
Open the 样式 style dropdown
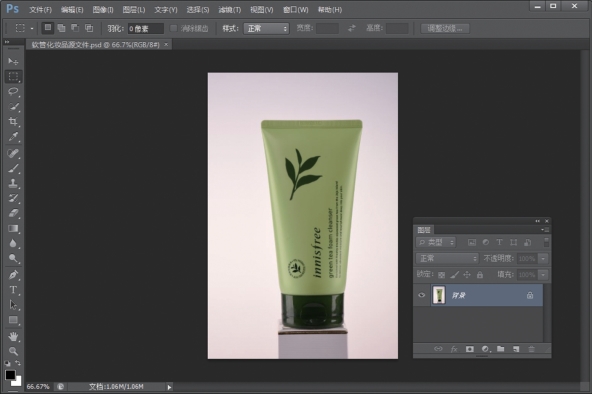pos(266,28)
